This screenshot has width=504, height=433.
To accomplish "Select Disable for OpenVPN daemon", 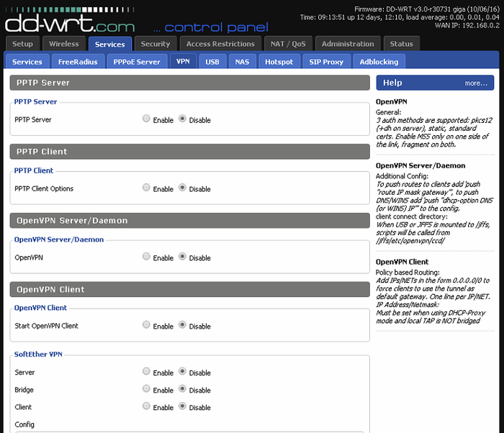I will 182,256.
